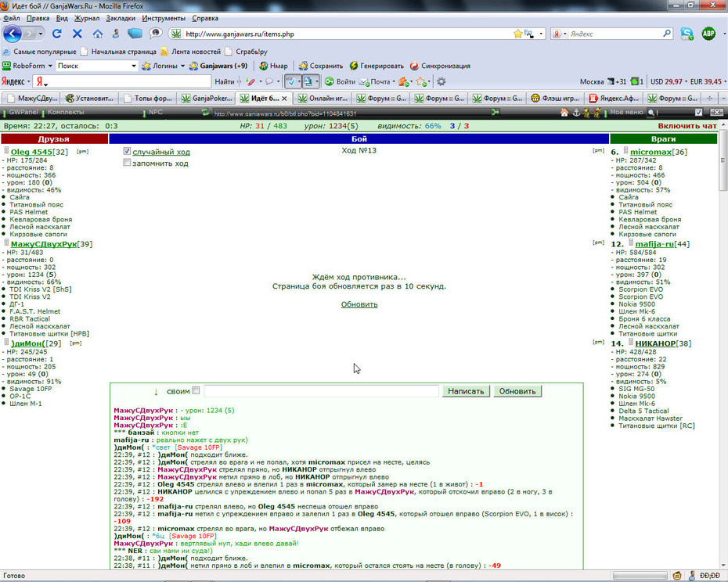Click RoboForm Generate (Генерировать) button
Image resolution: width=728 pixels, height=582 pixels.
[377, 66]
